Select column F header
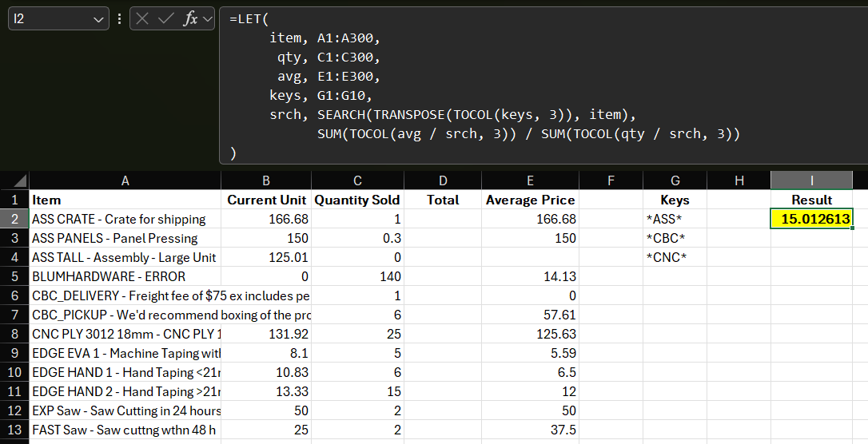 [611, 180]
